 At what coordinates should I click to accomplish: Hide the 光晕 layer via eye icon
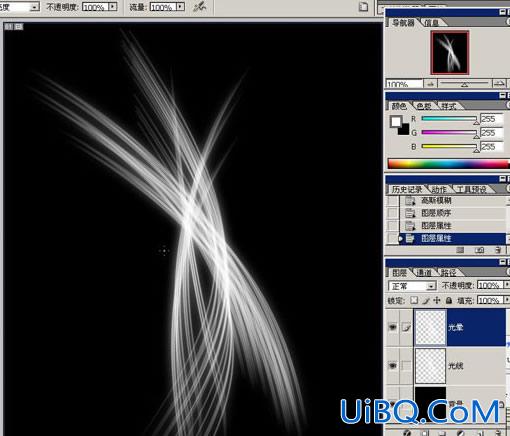pos(393,327)
